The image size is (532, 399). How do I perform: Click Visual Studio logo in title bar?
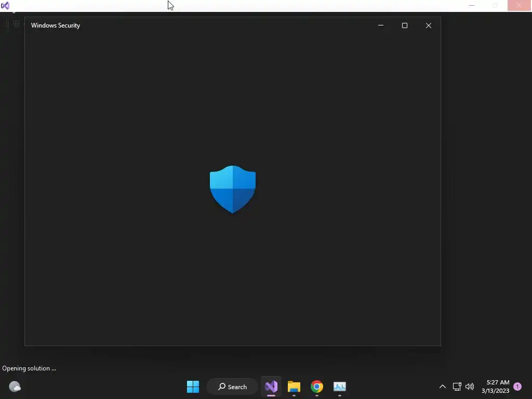pos(5,5)
